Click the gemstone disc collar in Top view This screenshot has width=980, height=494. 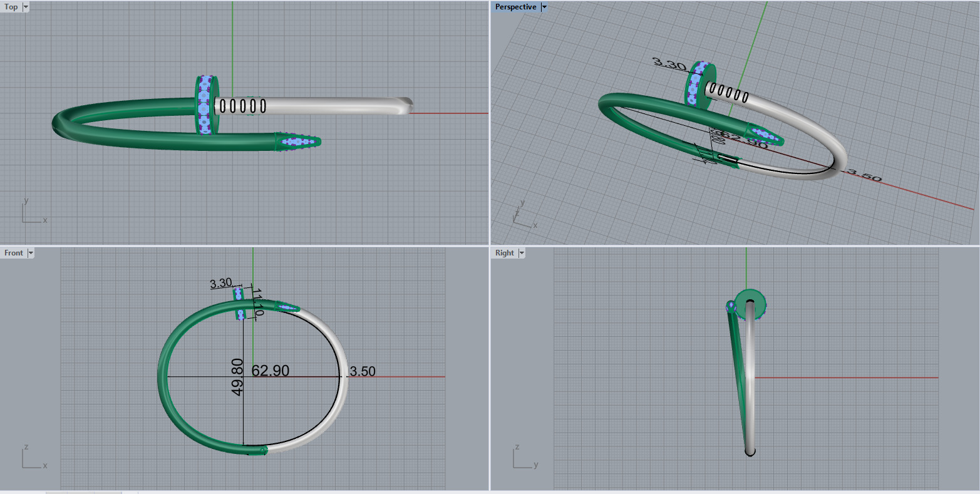click(x=205, y=105)
